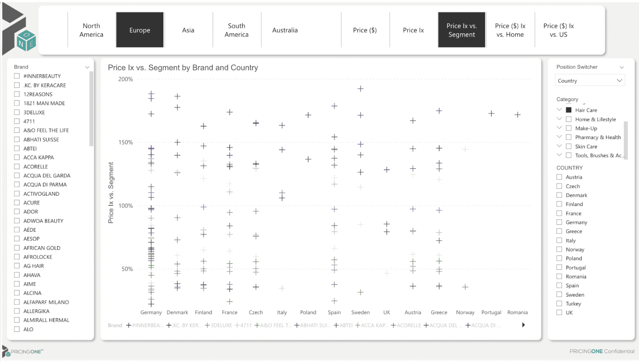Click the Germany axis label
This screenshot has width=639, height=364.
tap(151, 312)
